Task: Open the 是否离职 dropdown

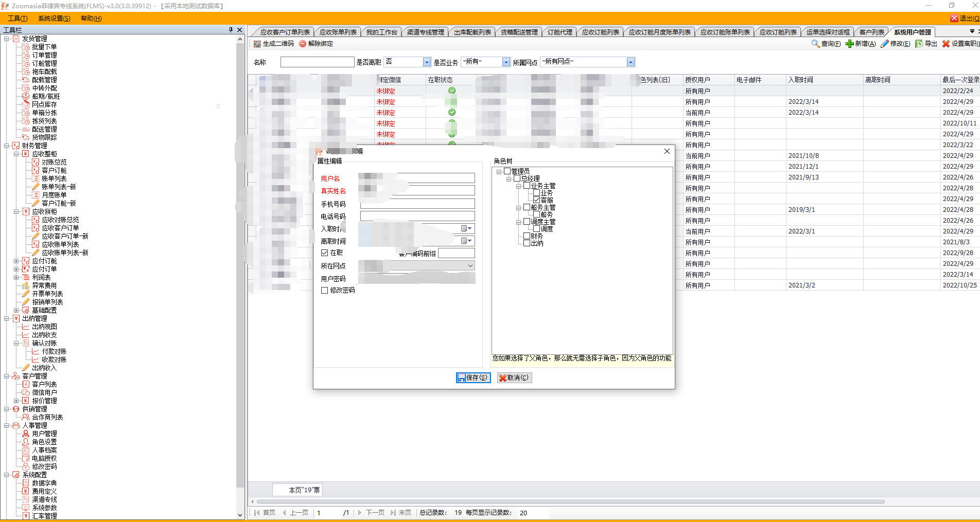Action: pyautogui.click(x=426, y=62)
